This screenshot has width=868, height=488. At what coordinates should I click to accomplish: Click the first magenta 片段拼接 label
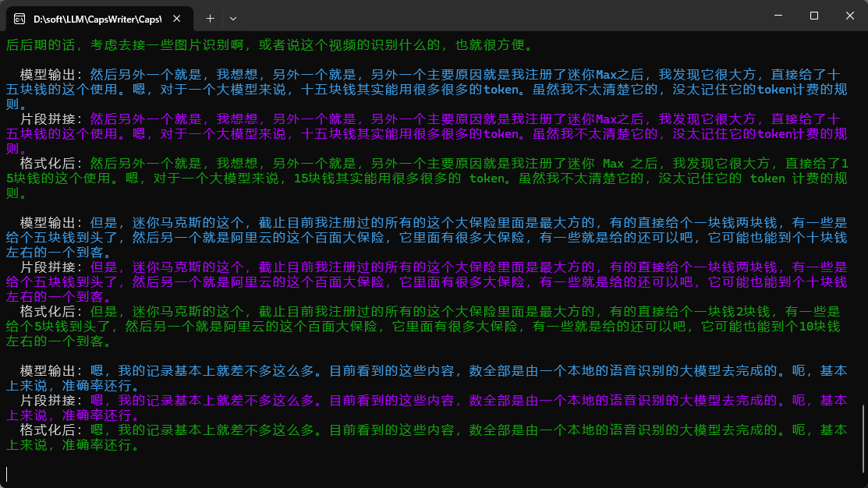(51, 119)
